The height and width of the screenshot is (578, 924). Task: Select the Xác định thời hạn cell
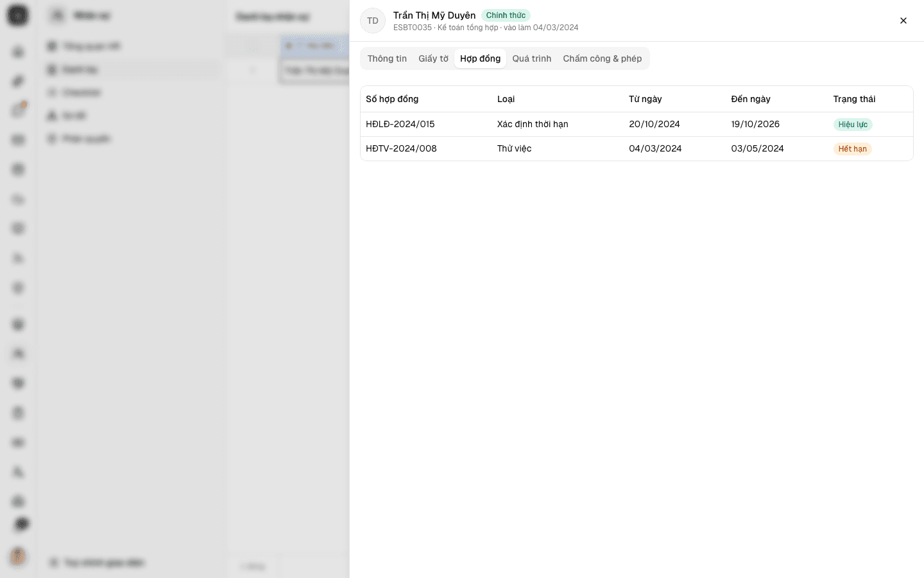click(x=533, y=124)
